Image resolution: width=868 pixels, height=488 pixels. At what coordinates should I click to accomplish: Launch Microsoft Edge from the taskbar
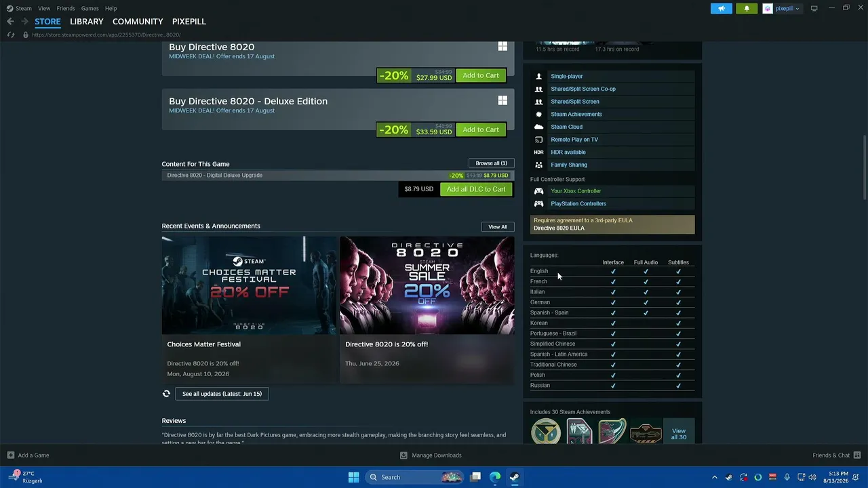(x=495, y=477)
